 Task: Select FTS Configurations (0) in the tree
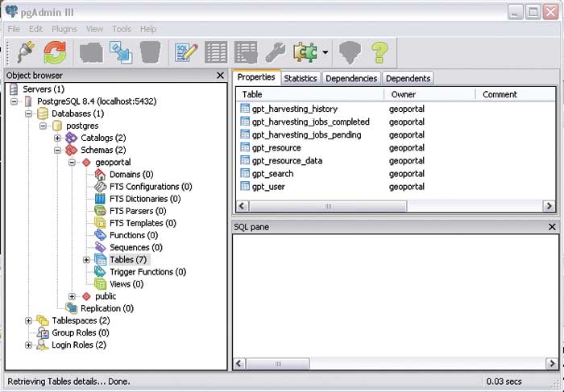coord(151,187)
